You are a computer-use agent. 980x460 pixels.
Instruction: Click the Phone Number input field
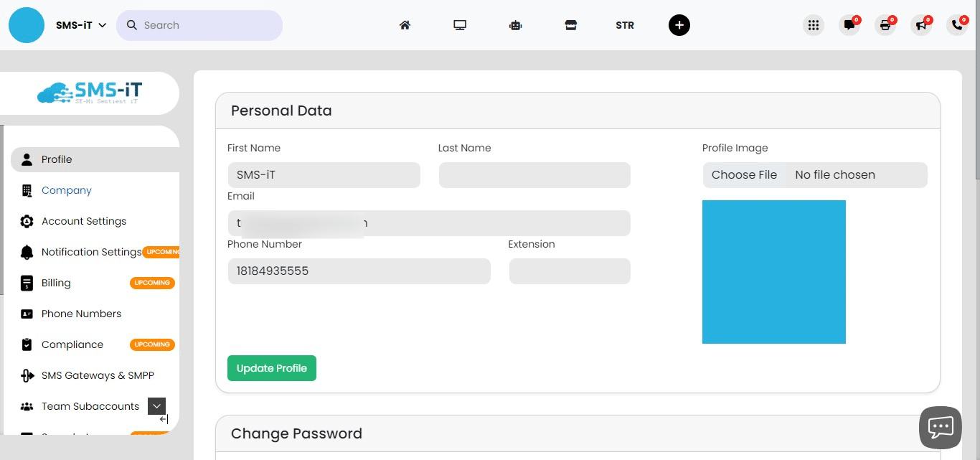tap(359, 271)
